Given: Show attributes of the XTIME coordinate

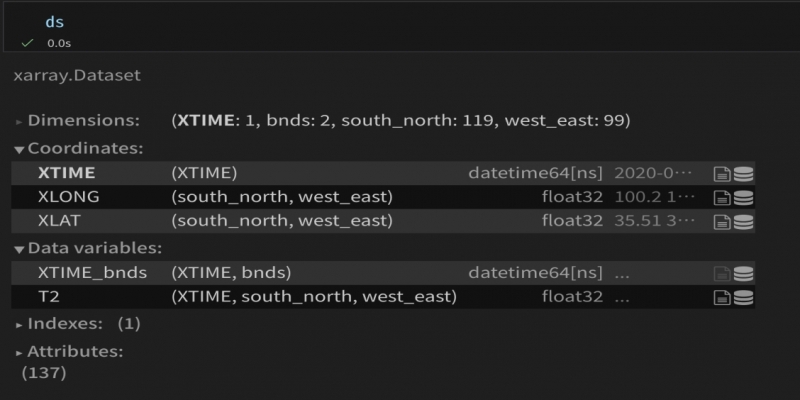Looking at the screenshot, I should 722,173.
